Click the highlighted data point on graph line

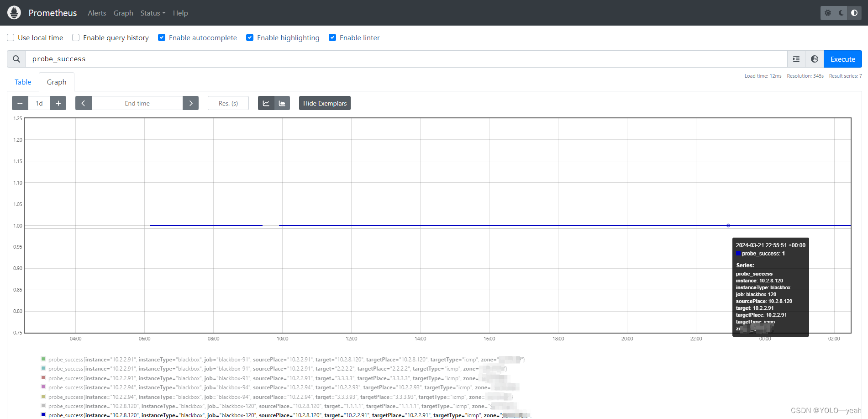(x=728, y=225)
